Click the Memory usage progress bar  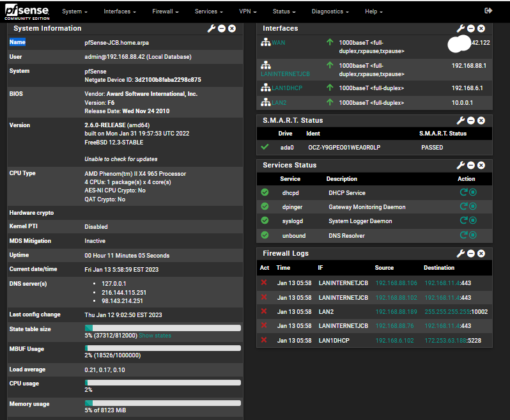163,403
